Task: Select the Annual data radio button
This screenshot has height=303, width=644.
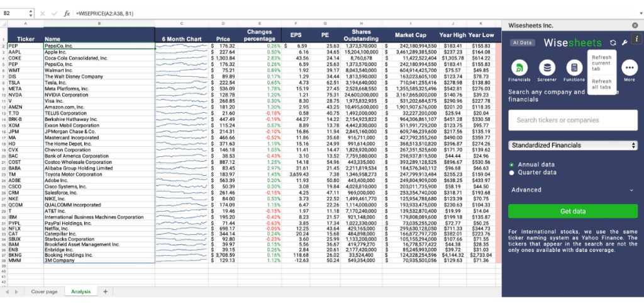Action: point(512,164)
